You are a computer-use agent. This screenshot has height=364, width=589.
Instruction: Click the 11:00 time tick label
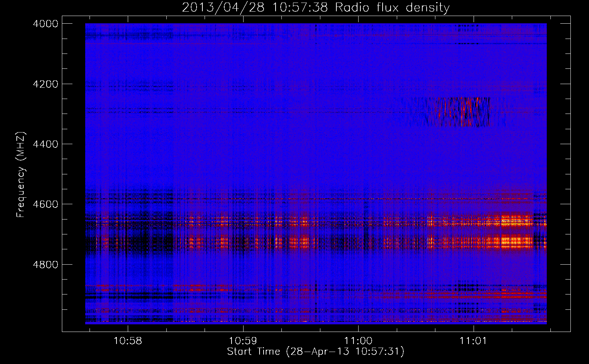pyautogui.click(x=358, y=341)
